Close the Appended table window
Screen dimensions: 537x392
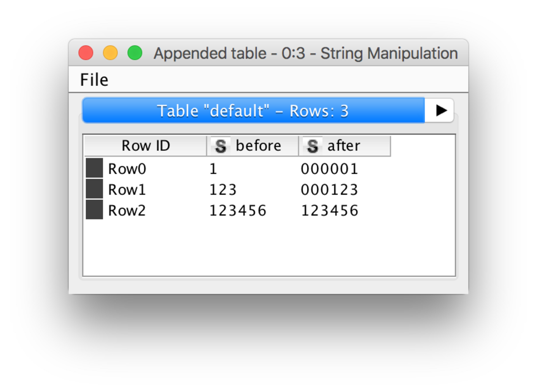(86, 53)
